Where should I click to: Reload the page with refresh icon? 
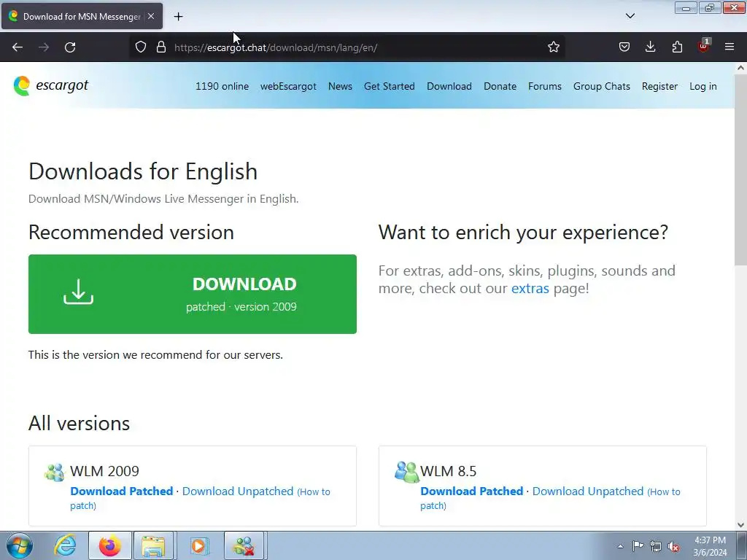pyautogui.click(x=70, y=47)
